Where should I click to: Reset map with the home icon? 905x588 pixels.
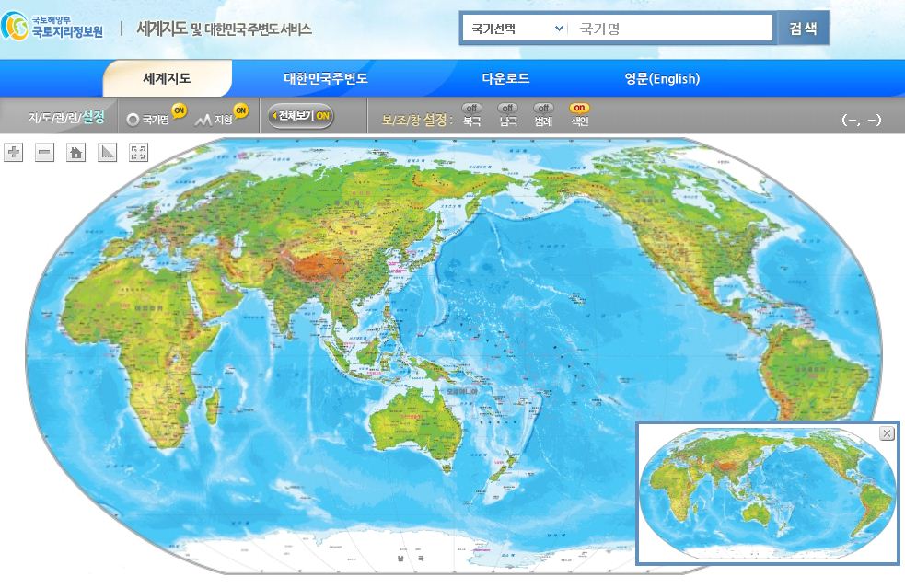[x=75, y=153]
